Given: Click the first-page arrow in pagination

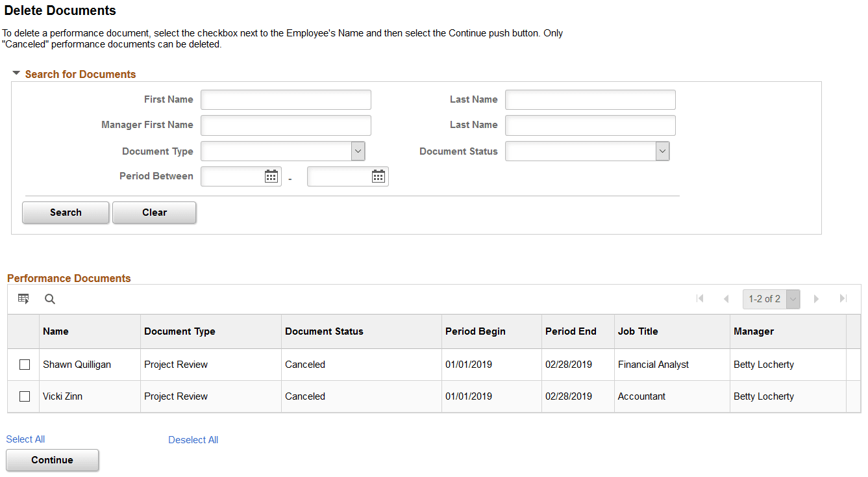Looking at the screenshot, I should [x=700, y=298].
